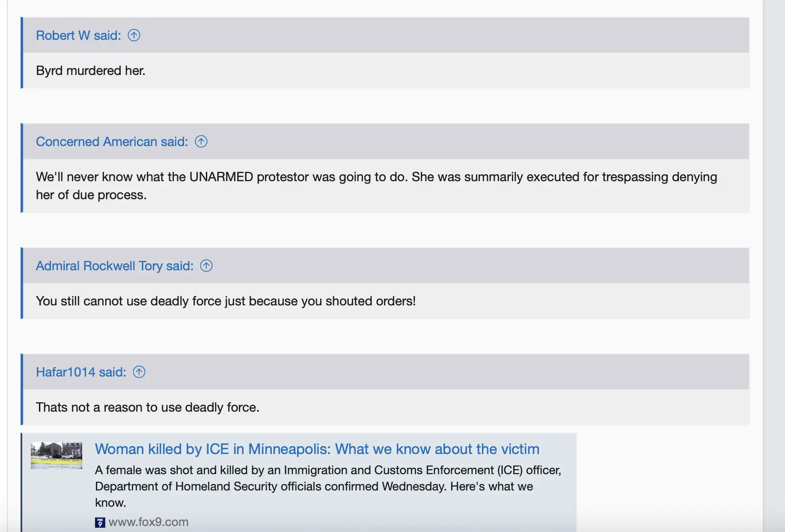Open the "Woman killed by ICE in Minneapolis" headline

[x=316, y=449]
